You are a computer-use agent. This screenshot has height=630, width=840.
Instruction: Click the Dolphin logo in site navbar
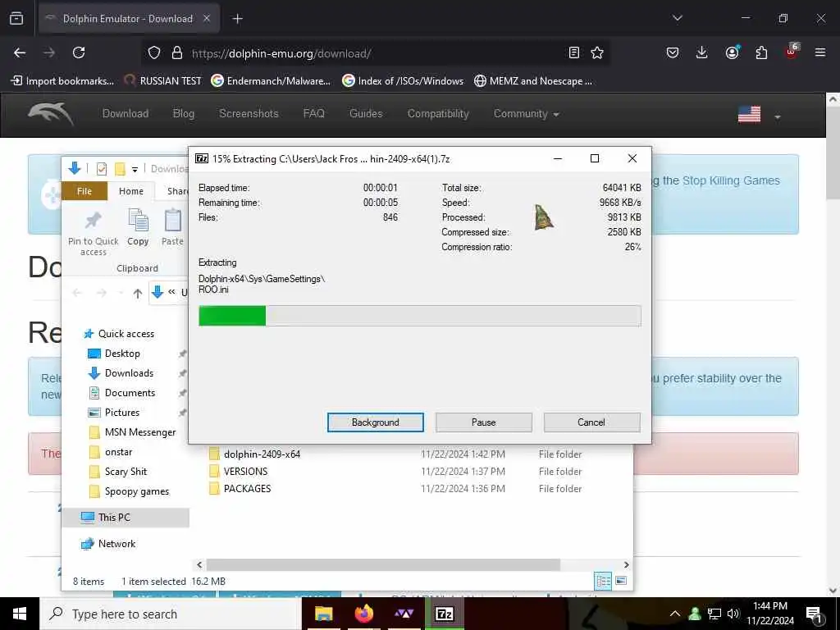coord(51,113)
